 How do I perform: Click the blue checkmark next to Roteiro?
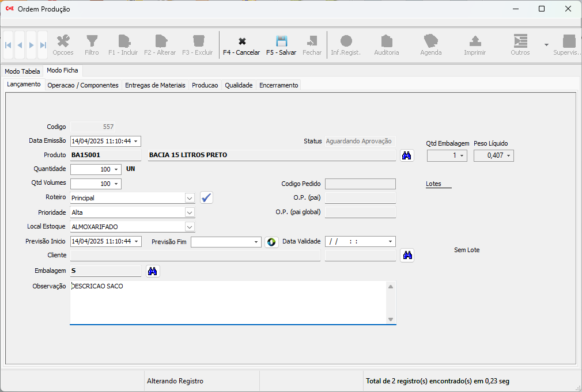pos(206,198)
